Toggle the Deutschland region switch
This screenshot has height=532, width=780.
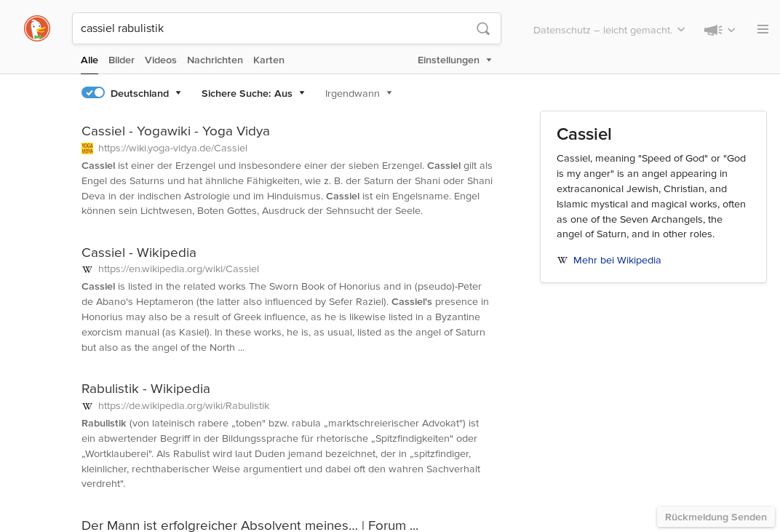point(93,93)
